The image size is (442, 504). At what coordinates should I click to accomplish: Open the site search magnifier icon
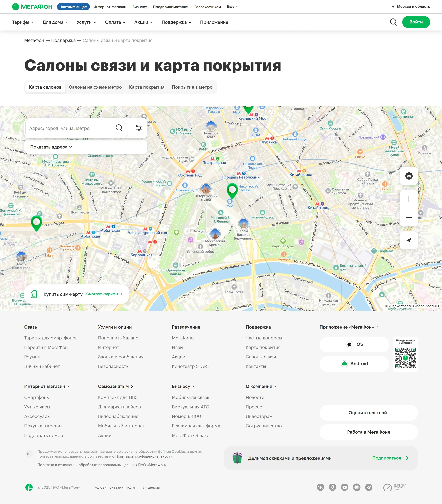(393, 22)
